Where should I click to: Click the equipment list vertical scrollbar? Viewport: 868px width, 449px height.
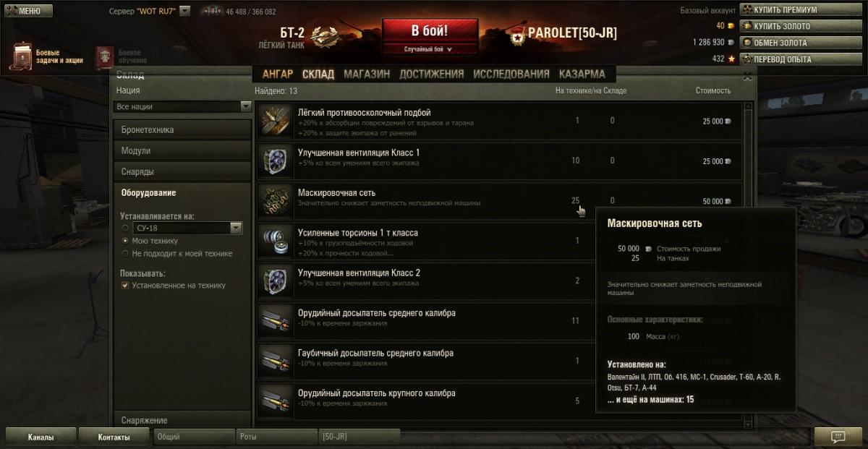click(749, 260)
